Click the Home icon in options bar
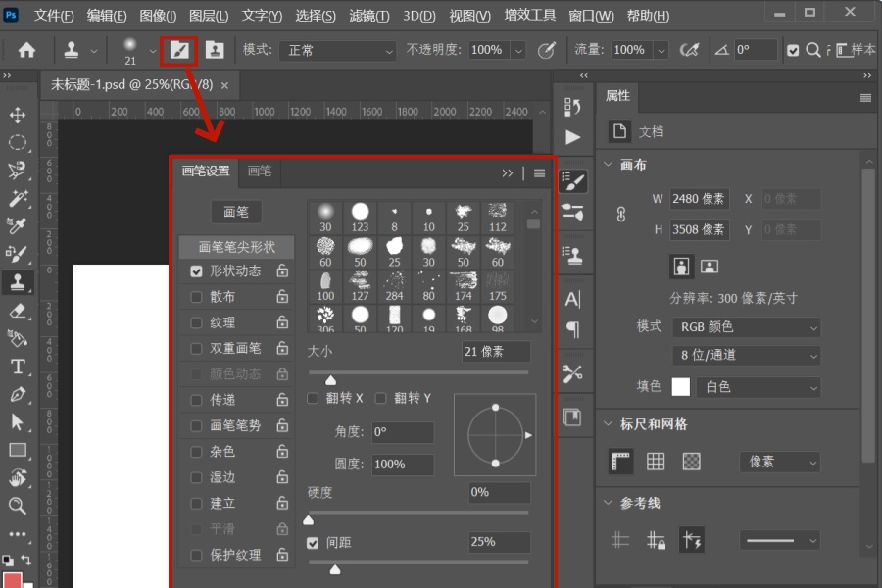This screenshot has height=588, width=882. point(26,50)
